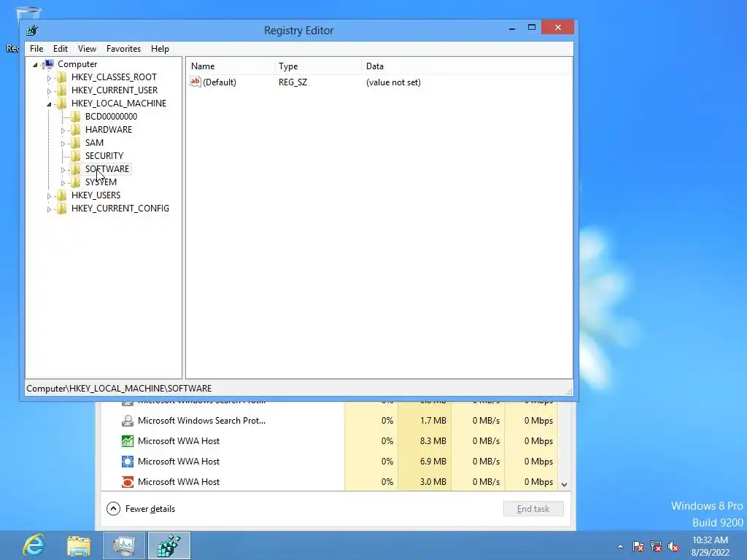This screenshot has height=560, width=747.
Task: Click the red Microsoft WWA Host icon
Action: click(x=127, y=482)
